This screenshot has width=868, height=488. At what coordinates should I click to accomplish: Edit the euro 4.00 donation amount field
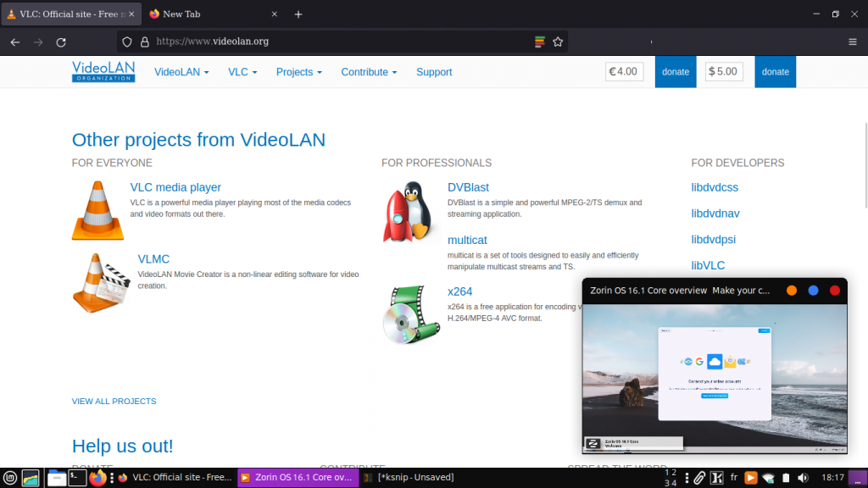coord(625,71)
